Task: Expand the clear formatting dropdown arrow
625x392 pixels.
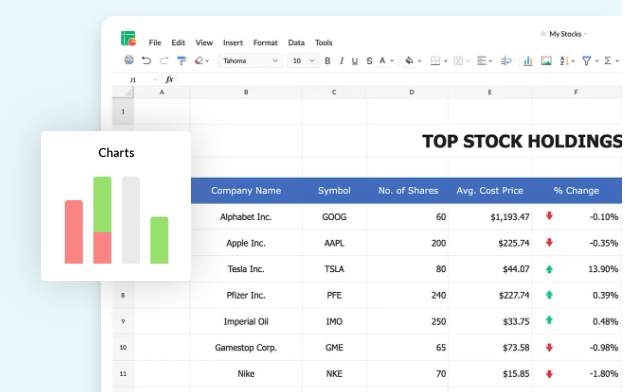Action: 207,61
